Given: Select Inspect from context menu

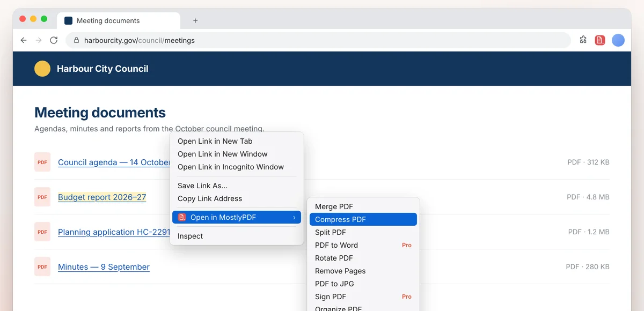Looking at the screenshot, I should (x=237, y=236).
